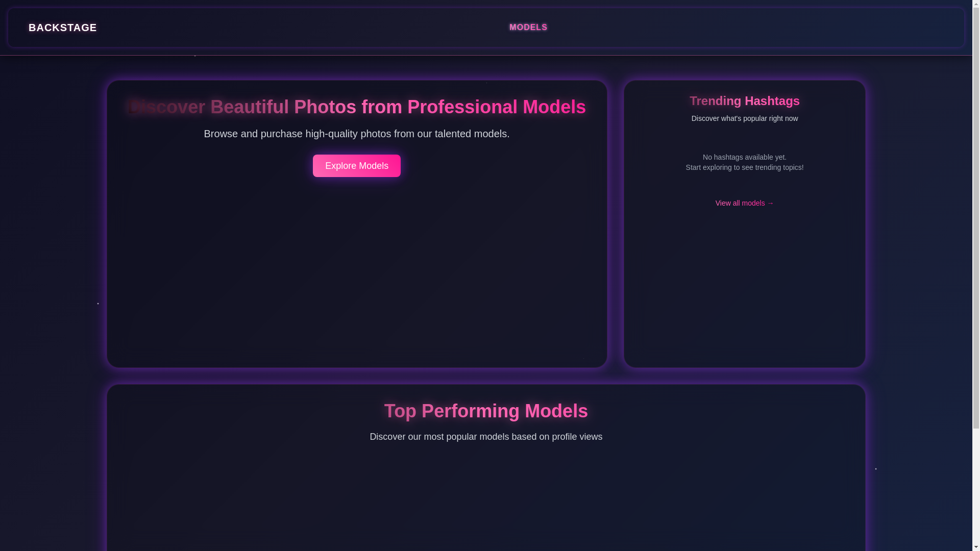Image resolution: width=980 pixels, height=551 pixels.
Task: Click 'Start exploring to see trending topics!' text
Action: [x=744, y=167]
